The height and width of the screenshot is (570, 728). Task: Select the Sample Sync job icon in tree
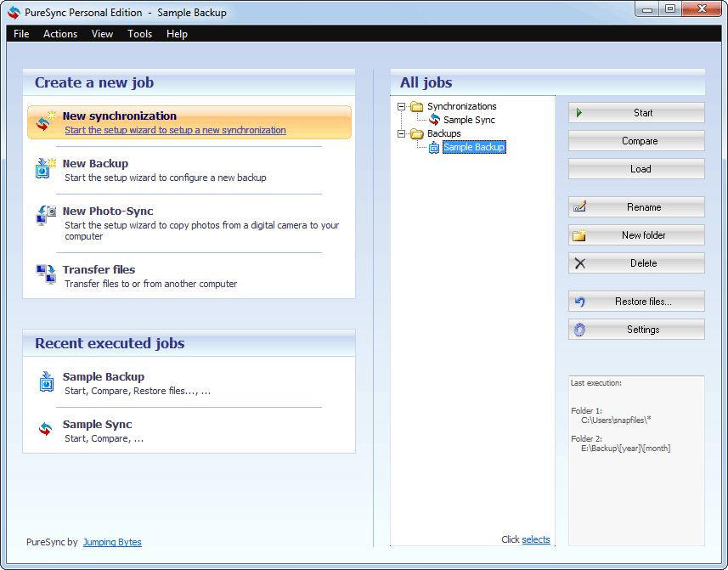434,120
